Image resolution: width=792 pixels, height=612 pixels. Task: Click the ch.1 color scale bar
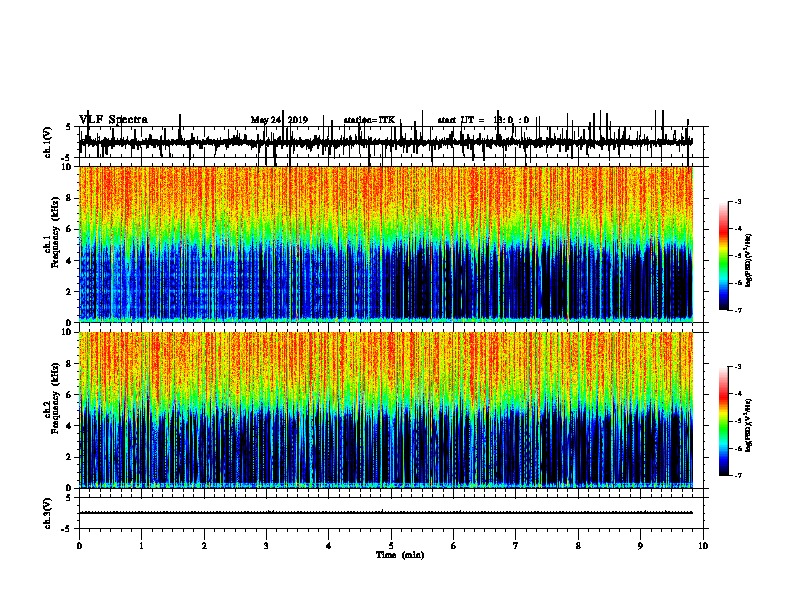(724, 256)
